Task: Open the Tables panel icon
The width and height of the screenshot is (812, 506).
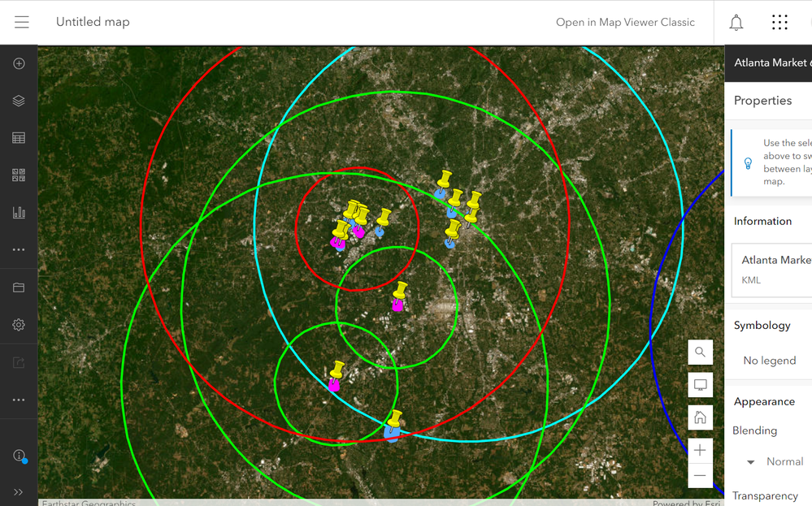Action: 19,138
